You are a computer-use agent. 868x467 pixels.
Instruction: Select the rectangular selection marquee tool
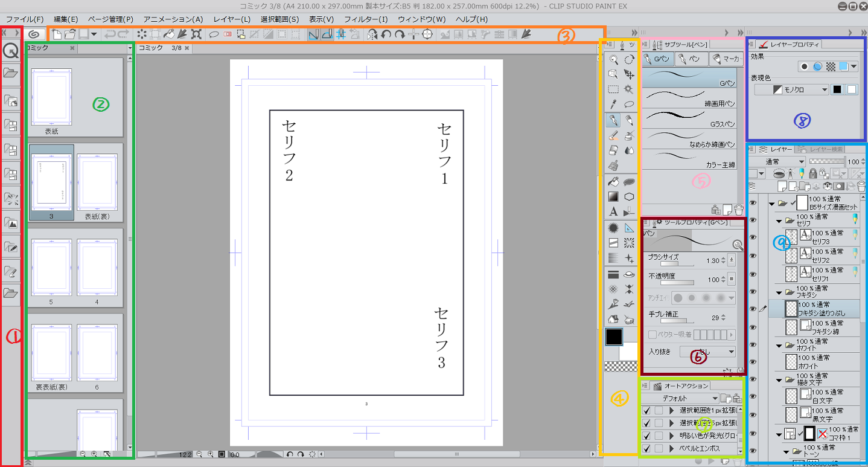613,89
